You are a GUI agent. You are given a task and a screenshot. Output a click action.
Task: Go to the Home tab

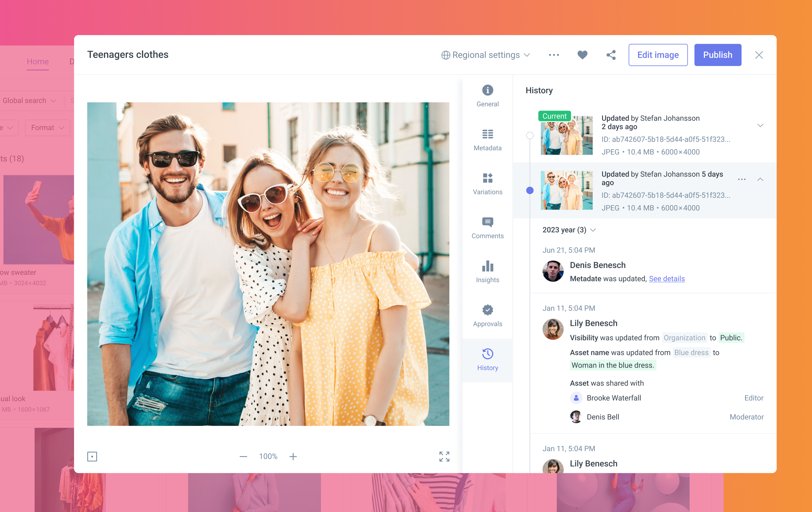coord(38,61)
